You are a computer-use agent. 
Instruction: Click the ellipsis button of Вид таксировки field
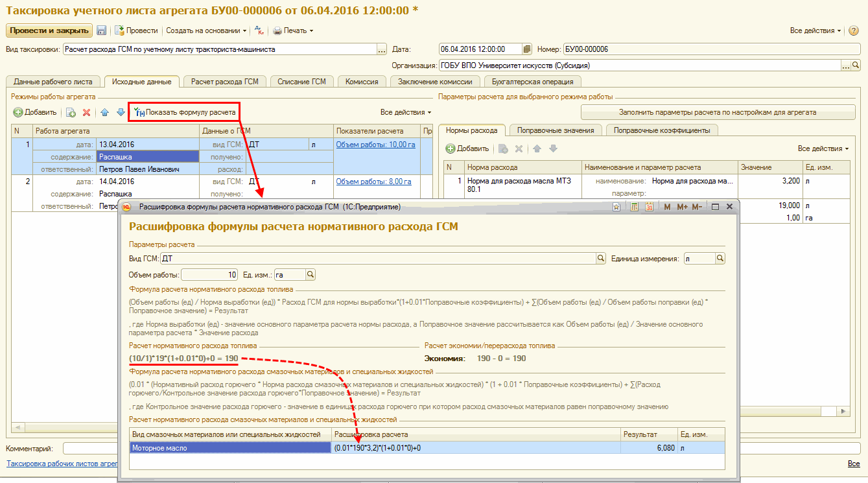pos(382,49)
